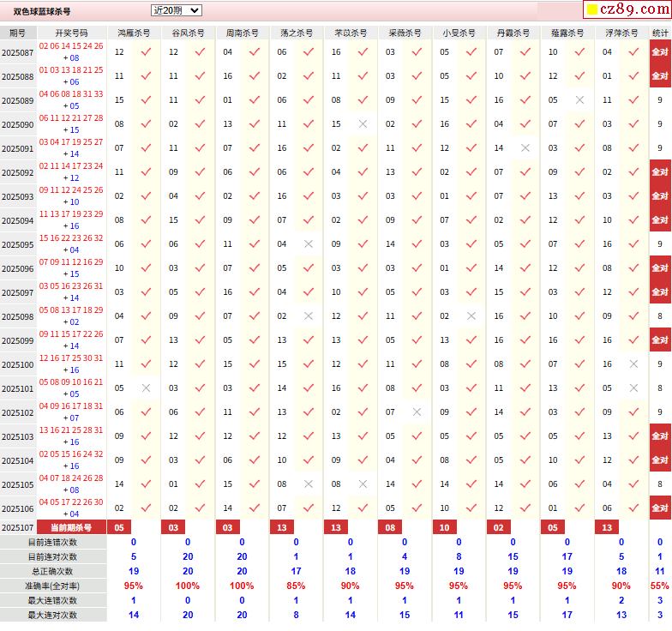Click the X mark in 芣苡杀号 row 2025090
The image size is (672, 631).
pyautogui.click(x=363, y=124)
